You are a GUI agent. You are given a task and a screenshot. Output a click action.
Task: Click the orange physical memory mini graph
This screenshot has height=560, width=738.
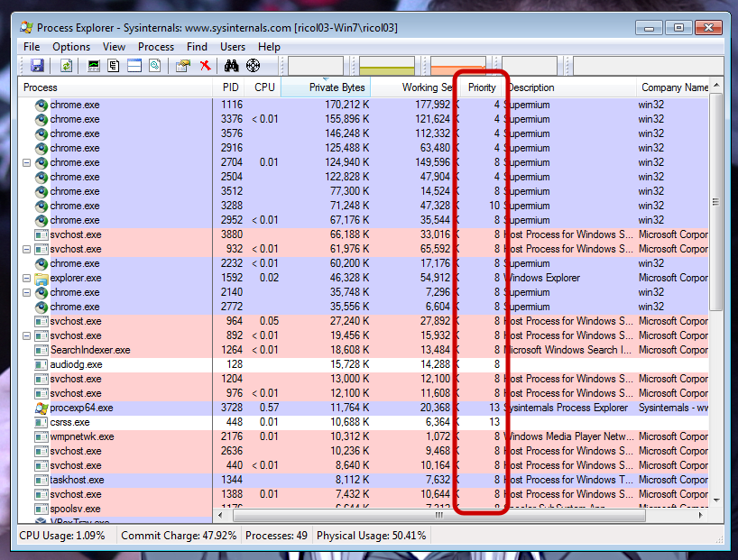[458, 66]
